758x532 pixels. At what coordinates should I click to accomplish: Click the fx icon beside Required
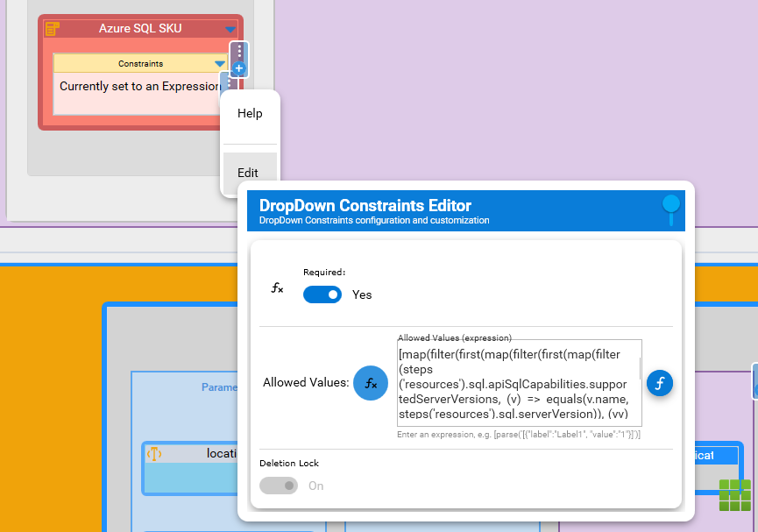(x=277, y=287)
